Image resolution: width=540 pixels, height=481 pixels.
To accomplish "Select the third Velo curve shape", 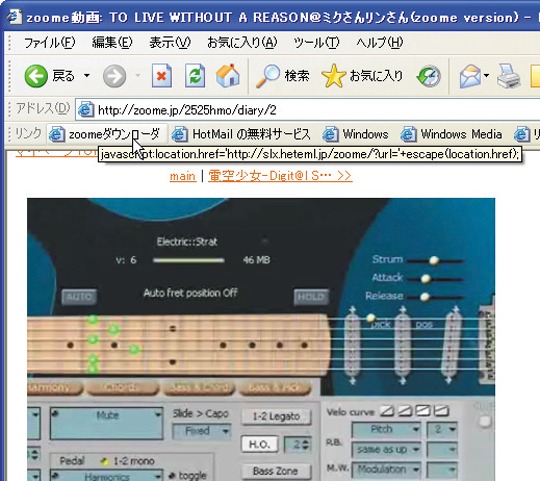I will (x=423, y=410).
